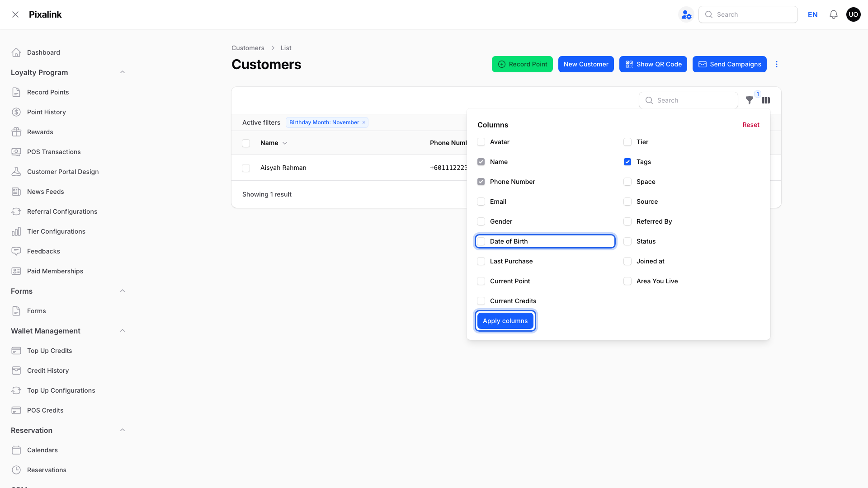Collapse the Loyalty Program section
868x488 pixels.
click(123, 72)
